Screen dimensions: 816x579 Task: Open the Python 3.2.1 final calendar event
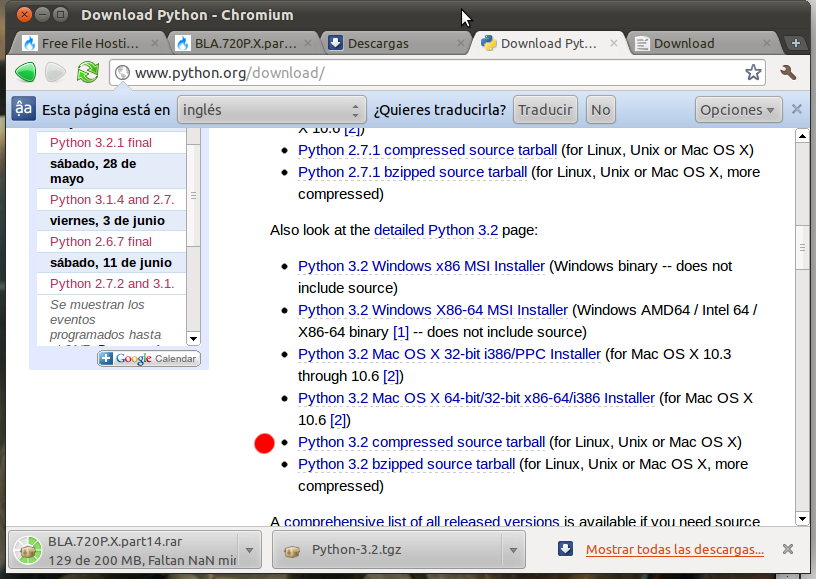(101, 143)
